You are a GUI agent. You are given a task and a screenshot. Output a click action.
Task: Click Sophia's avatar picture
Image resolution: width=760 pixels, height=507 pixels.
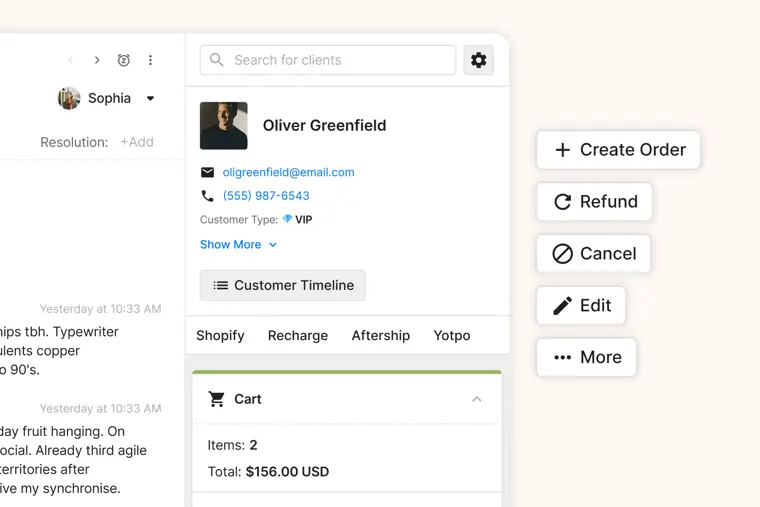pos(69,98)
